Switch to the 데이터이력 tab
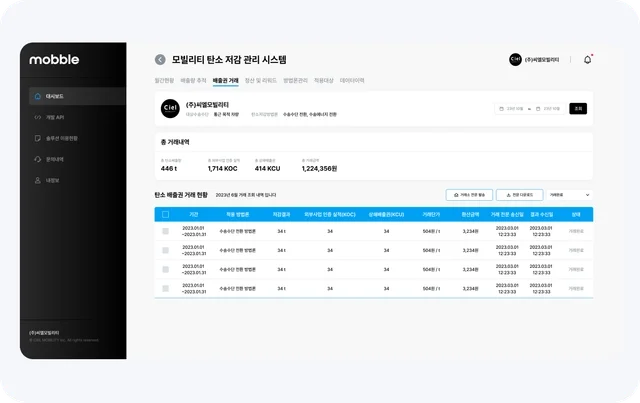Screen dimensions: 640x403 352,80
